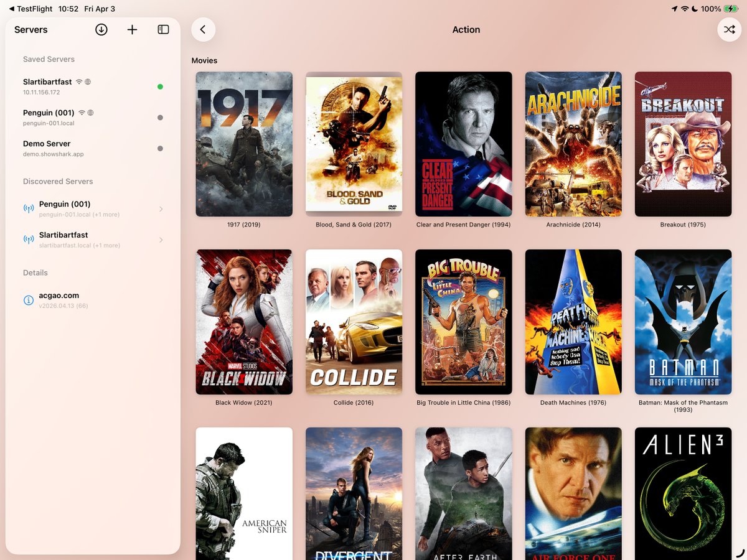Click 'Death Machines (1976)' caption

pyautogui.click(x=573, y=403)
